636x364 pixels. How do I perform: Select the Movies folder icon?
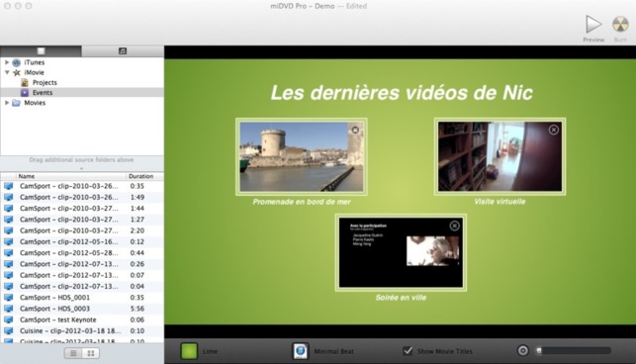click(16, 103)
